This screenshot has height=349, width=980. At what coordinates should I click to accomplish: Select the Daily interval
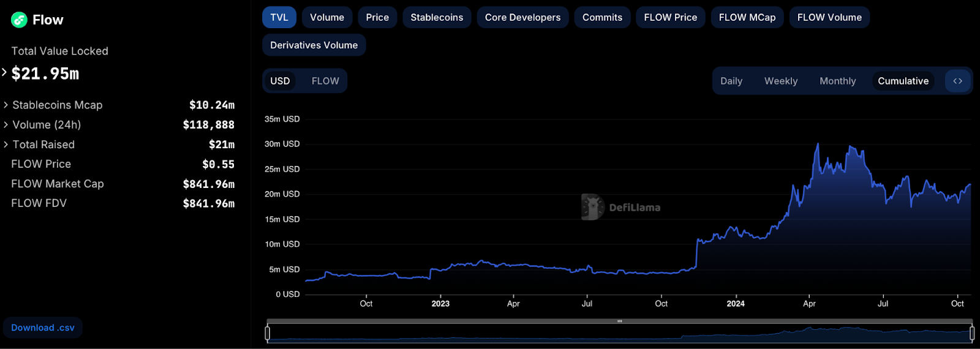click(x=731, y=81)
